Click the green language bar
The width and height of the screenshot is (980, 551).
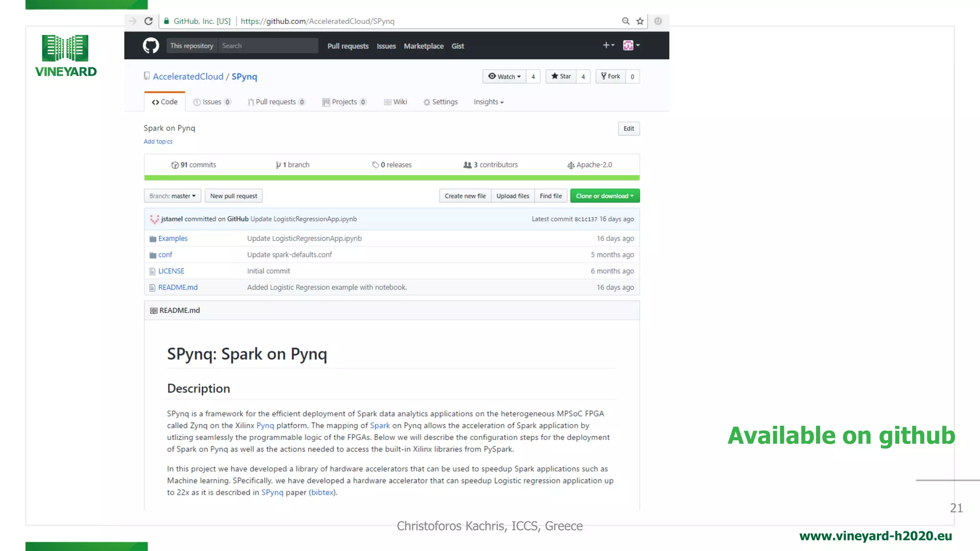pyautogui.click(x=391, y=178)
